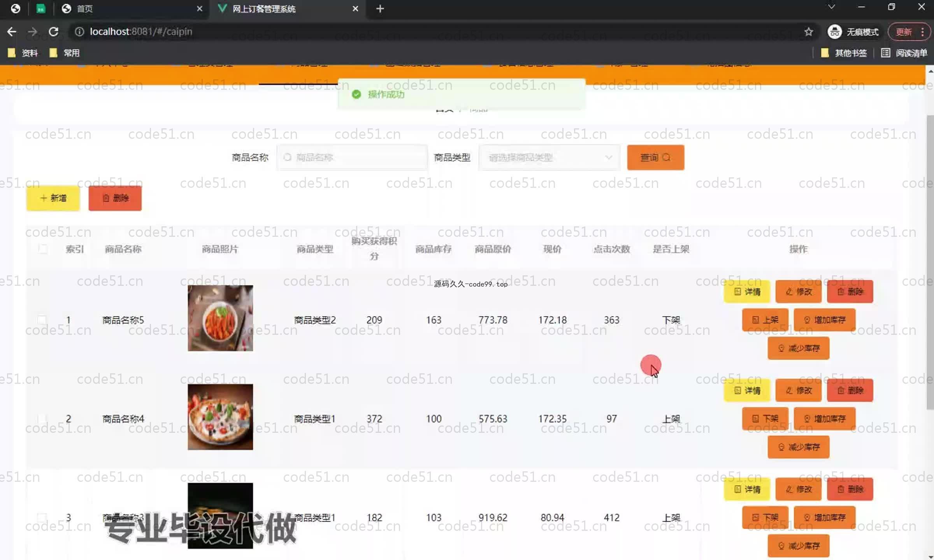Open 详情 for 商品名称4
Screen dimensions: 934x560
click(747, 390)
